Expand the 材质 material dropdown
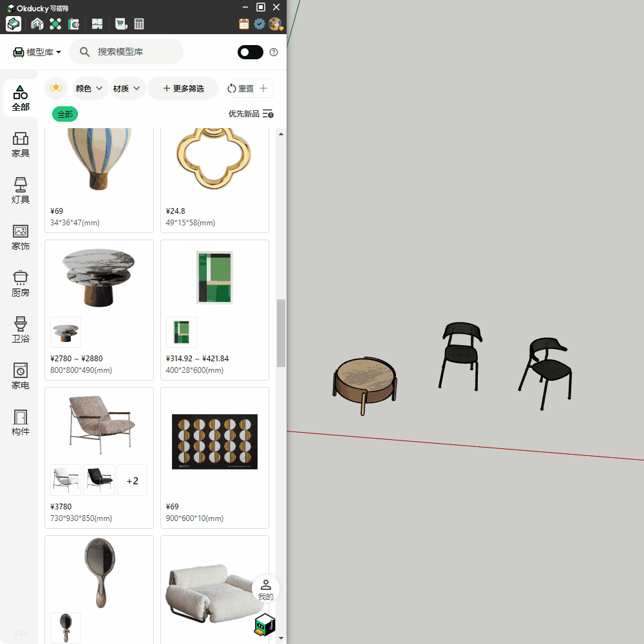This screenshot has width=644, height=644. point(127,88)
